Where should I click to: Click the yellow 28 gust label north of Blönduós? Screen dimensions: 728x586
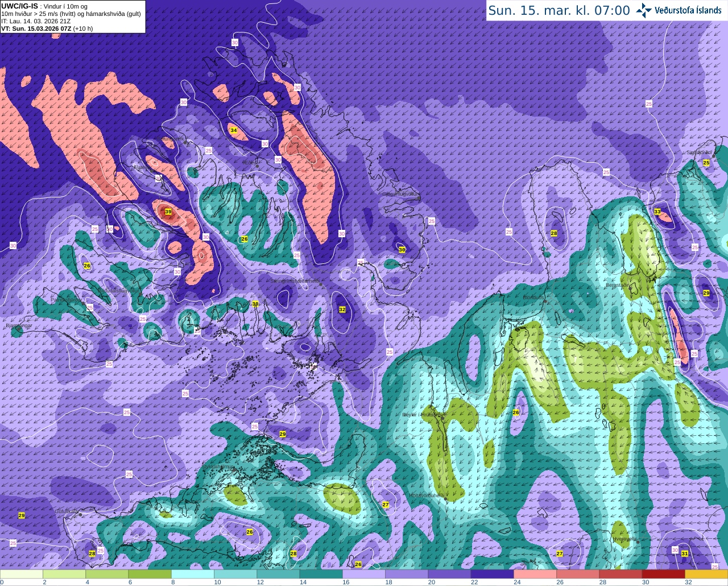(x=554, y=233)
